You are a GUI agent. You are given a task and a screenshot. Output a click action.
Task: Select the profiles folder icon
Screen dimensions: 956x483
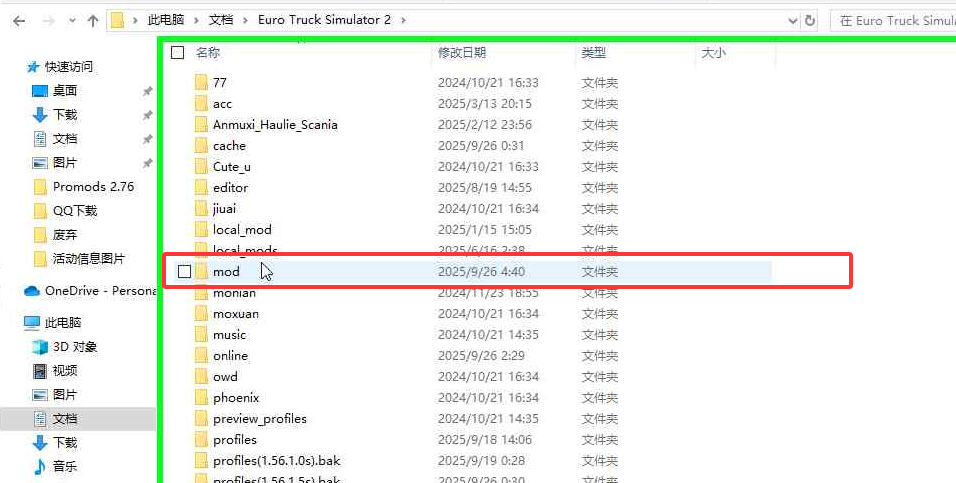coord(201,440)
